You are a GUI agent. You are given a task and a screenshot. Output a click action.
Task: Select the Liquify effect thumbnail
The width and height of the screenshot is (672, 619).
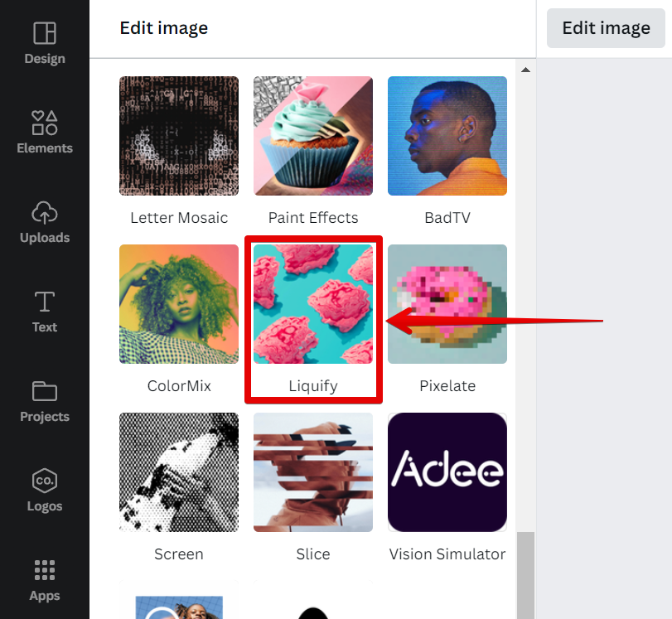313,304
